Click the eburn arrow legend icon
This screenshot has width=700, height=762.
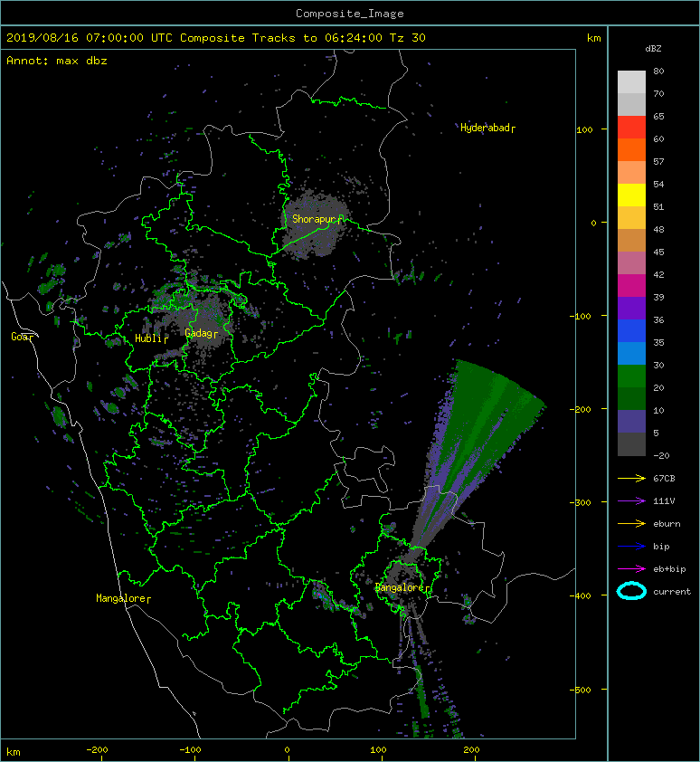tap(631, 524)
